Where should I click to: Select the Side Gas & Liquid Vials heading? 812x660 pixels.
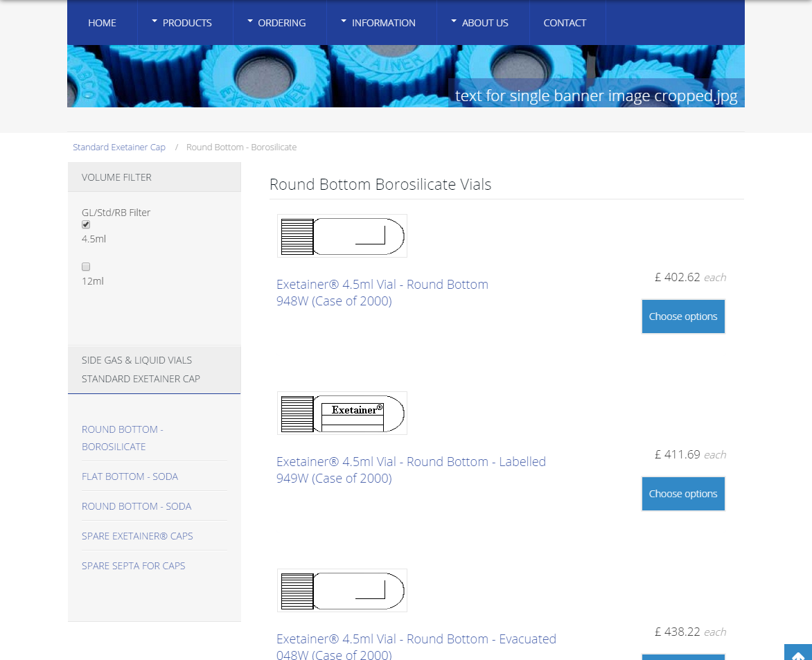point(136,359)
